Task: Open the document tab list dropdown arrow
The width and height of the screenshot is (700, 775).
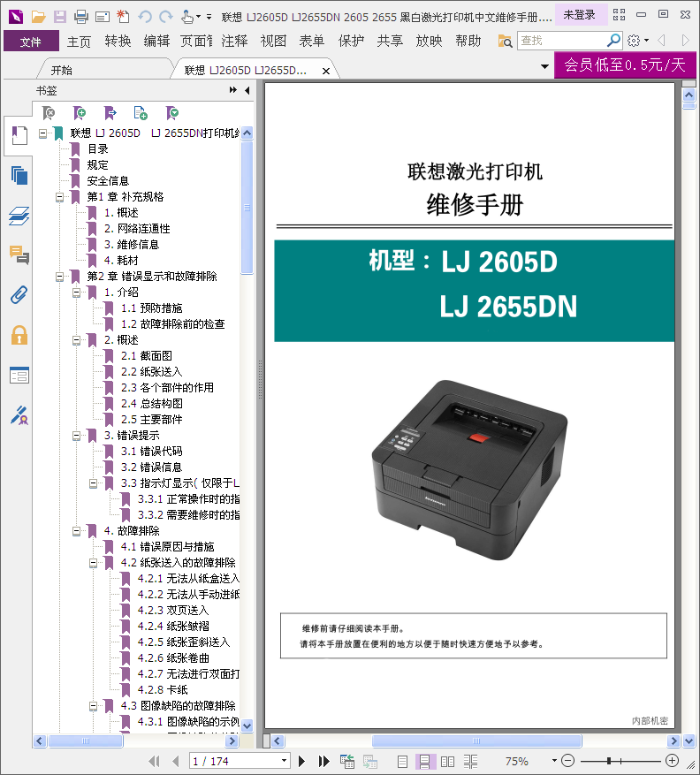Action: (544, 66)
